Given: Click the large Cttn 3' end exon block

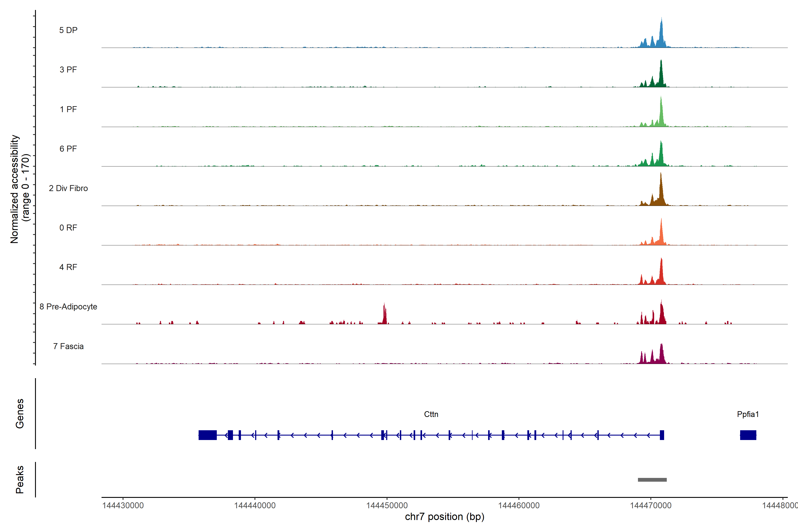Looking at the screenshot, I should (x=207, y=435).
